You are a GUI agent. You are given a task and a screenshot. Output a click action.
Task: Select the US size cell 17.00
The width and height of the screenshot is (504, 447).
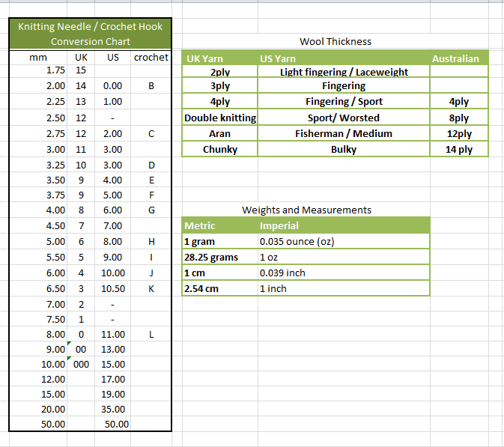(x=113, y=379)
